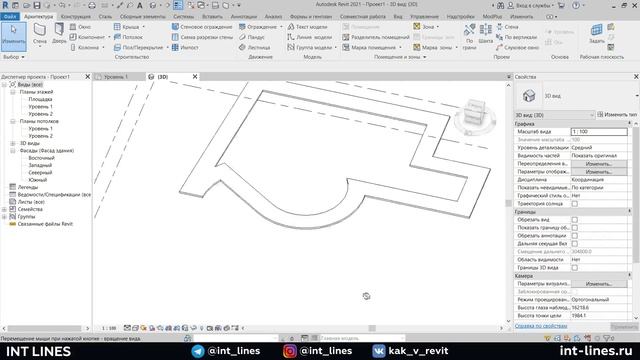Click the Масштаб вида value field
Image resolution: width=640 pixels, height=360 pixels.
pyautogui.click(x=599, y=132)
